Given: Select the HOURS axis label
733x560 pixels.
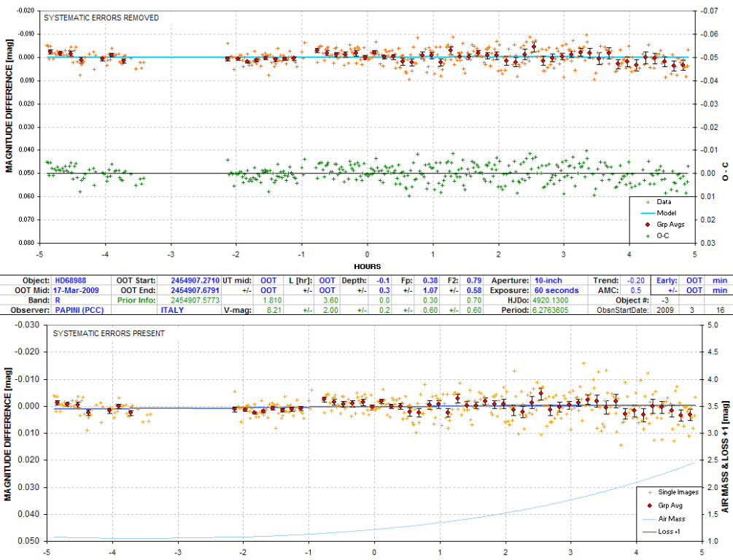Looking at the screenshot, I should (x=368, y=266).
